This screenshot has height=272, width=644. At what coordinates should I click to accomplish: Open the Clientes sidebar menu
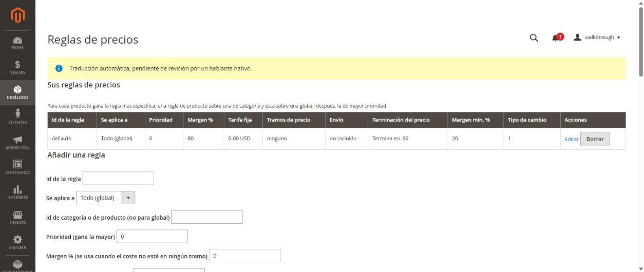[x=17, y=118]
